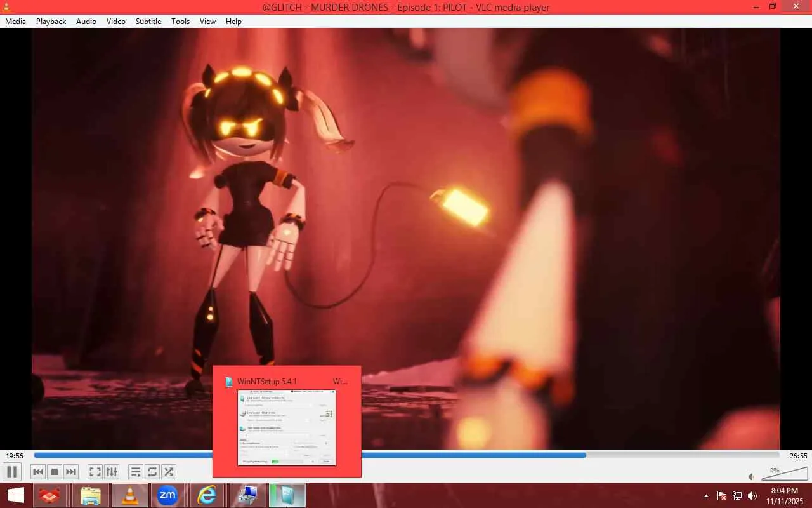
Task: Open the Audio menu
Action: (86, 22)
